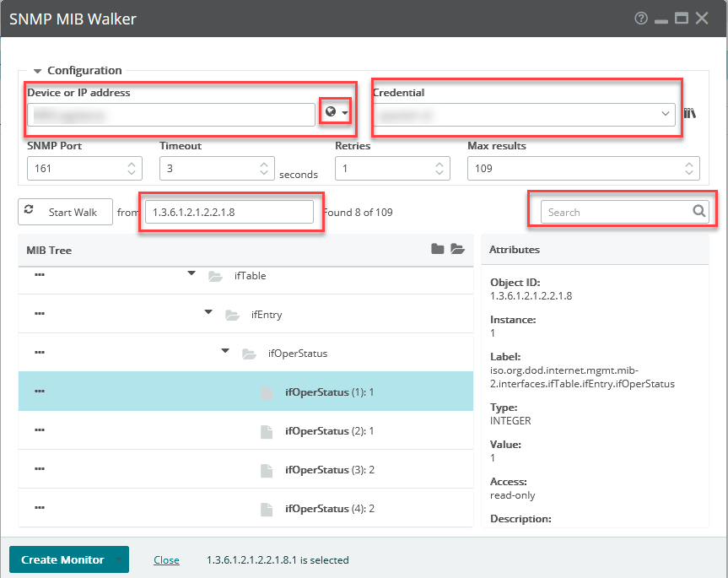Click the Close link at the bottom
Image resolution: width=728 pixels, height=578 pixels.
[x=166, y=559]
